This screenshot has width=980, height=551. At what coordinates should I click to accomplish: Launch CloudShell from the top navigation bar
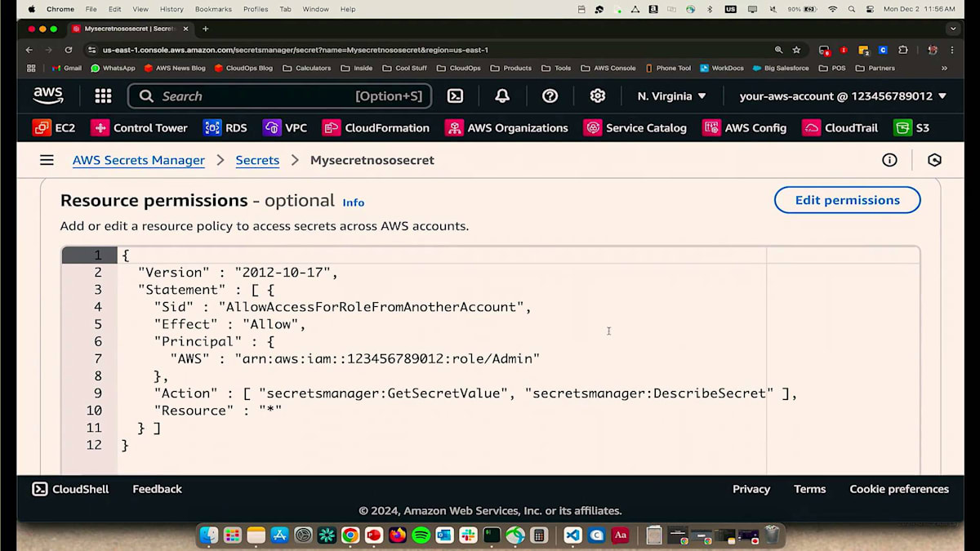tap(455, 96)
